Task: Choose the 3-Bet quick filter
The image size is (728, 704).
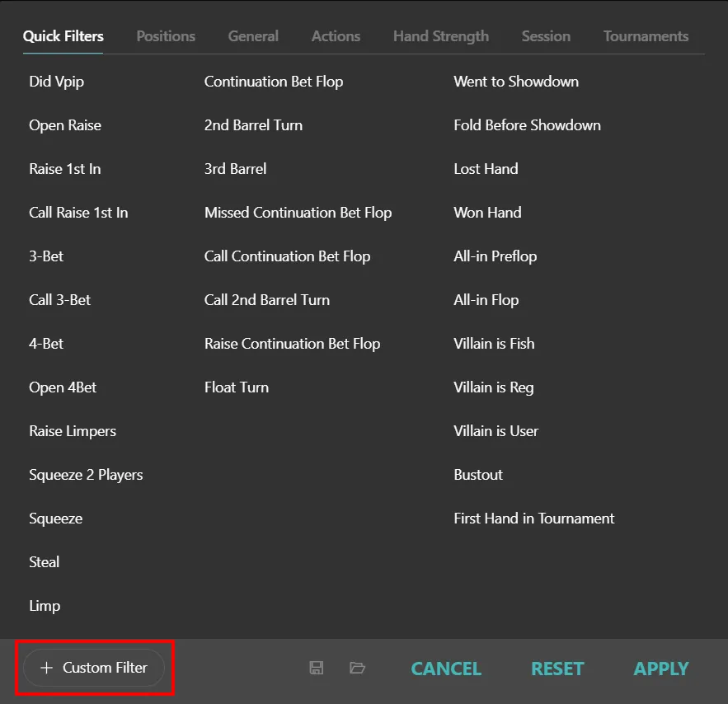Action: pyautogui.click(x=46, y=256)
